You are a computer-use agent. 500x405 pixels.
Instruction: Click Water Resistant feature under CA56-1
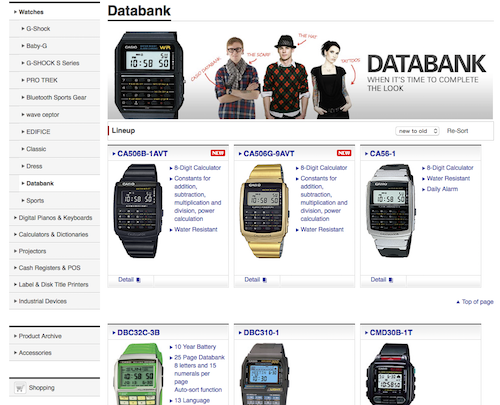tap(448, 178)
